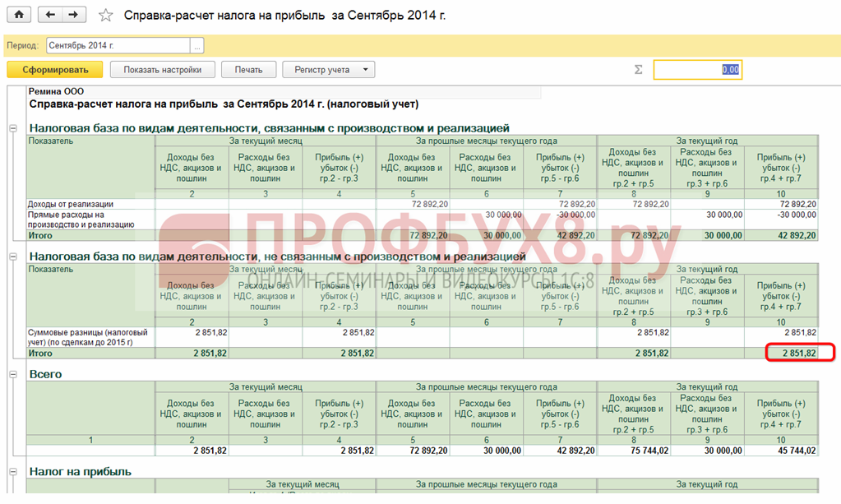The image size is (841, 504).
Task: Collapse the non-production tax base section
Action: coord(13,257)
